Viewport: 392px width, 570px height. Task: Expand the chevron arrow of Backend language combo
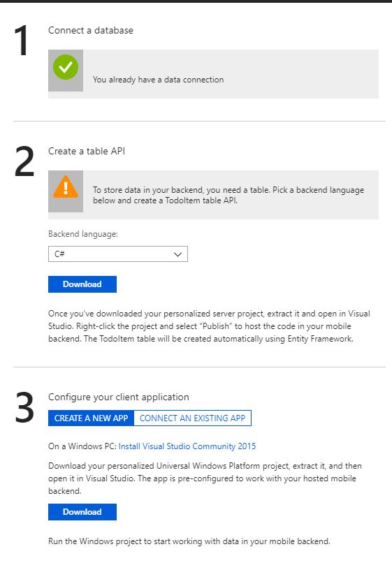177,254
